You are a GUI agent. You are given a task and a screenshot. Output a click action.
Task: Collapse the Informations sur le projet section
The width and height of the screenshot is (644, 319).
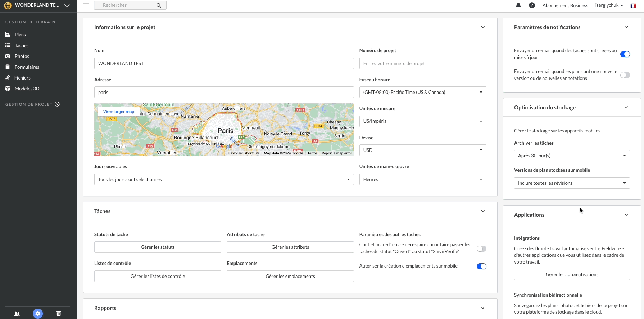[483, 27]
